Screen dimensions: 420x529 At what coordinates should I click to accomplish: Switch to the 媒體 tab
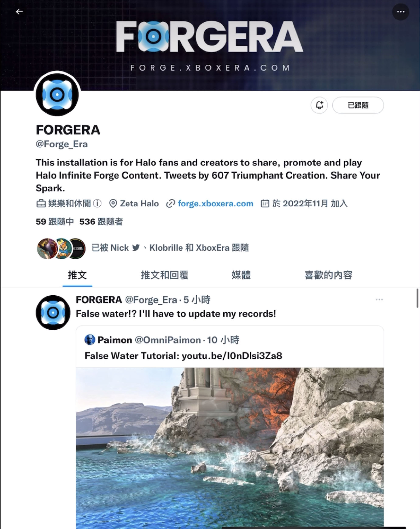tap(241, 275)
